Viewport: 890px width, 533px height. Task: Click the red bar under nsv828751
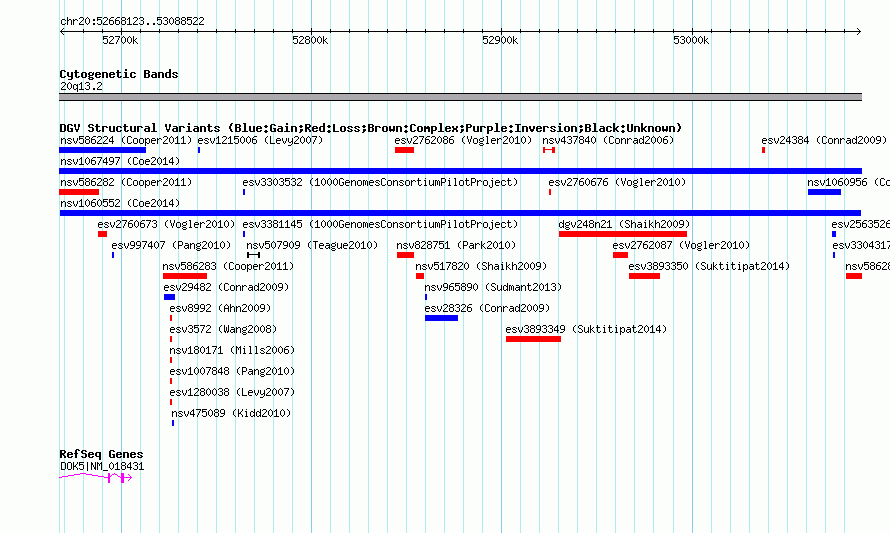tap(405, 255)
